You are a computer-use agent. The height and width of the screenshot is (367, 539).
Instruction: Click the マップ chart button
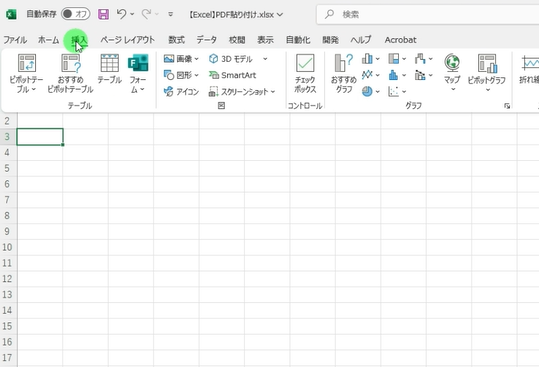coord(452,73)
